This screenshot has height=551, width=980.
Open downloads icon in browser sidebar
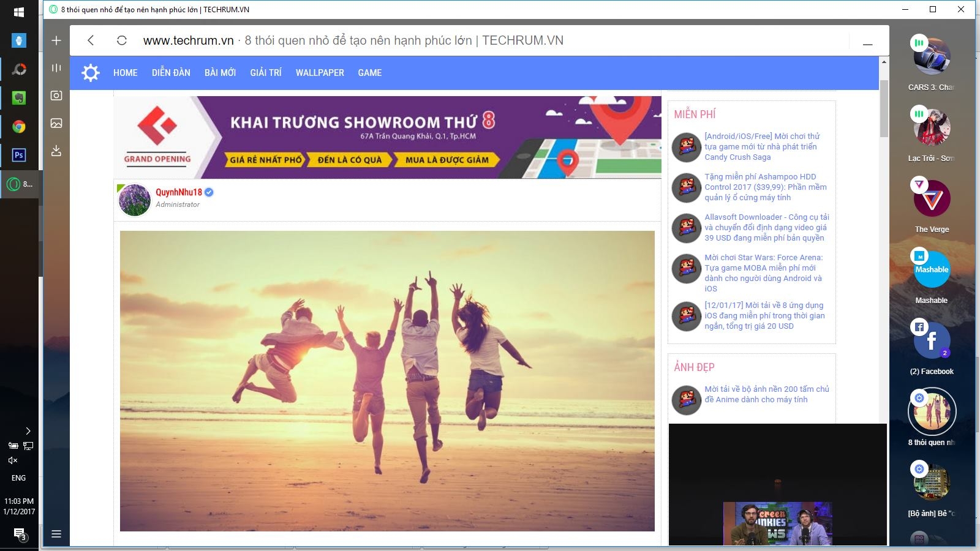(56, 151)
